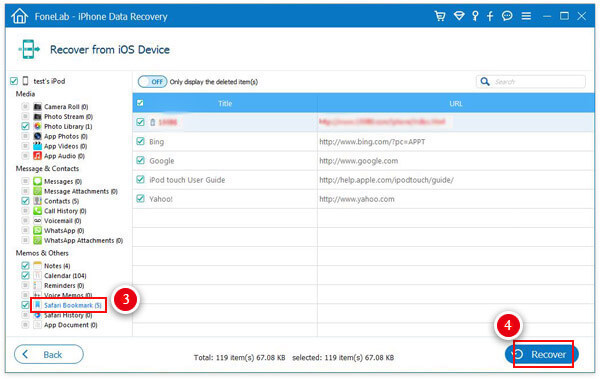The width and height of the screenshot is (600, 379).
Task: Click the App Document icon
Action: [x=38, y=325]
